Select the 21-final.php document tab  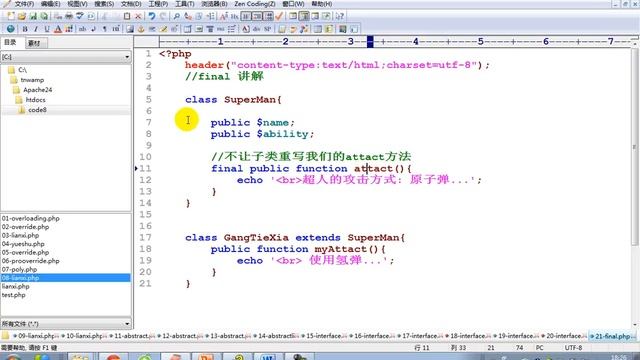(x=612, y=336)
